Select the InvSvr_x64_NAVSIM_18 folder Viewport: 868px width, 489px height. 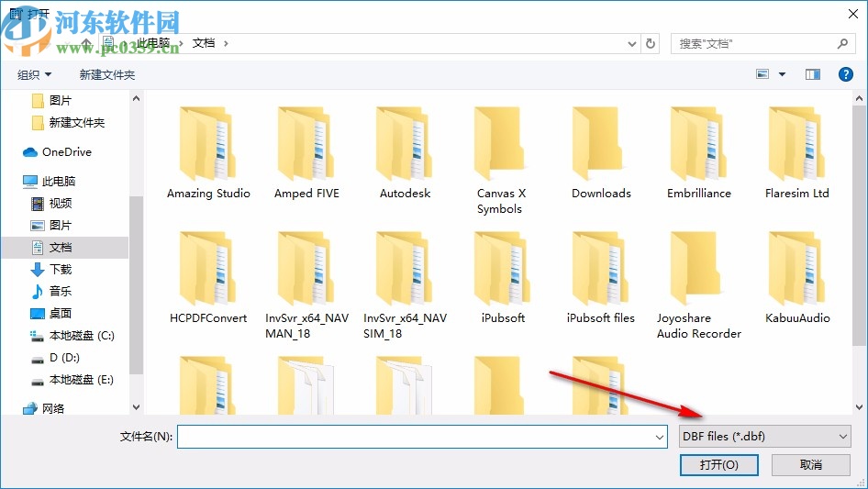[x=405, y=285]
